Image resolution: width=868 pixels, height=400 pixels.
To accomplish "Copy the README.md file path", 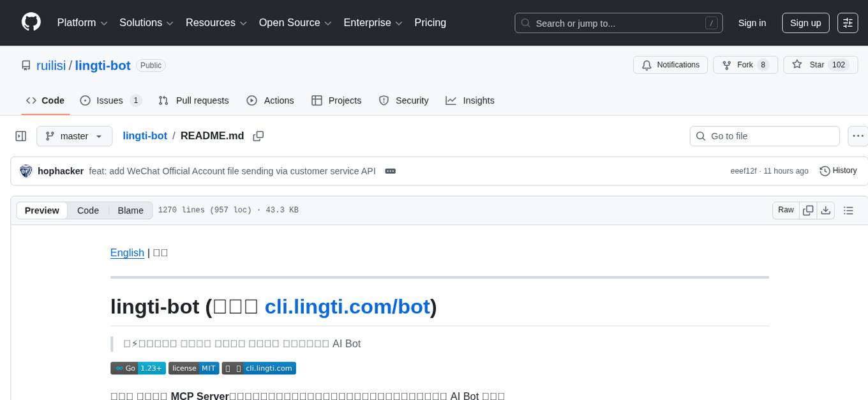I will (x=258, y=135).
